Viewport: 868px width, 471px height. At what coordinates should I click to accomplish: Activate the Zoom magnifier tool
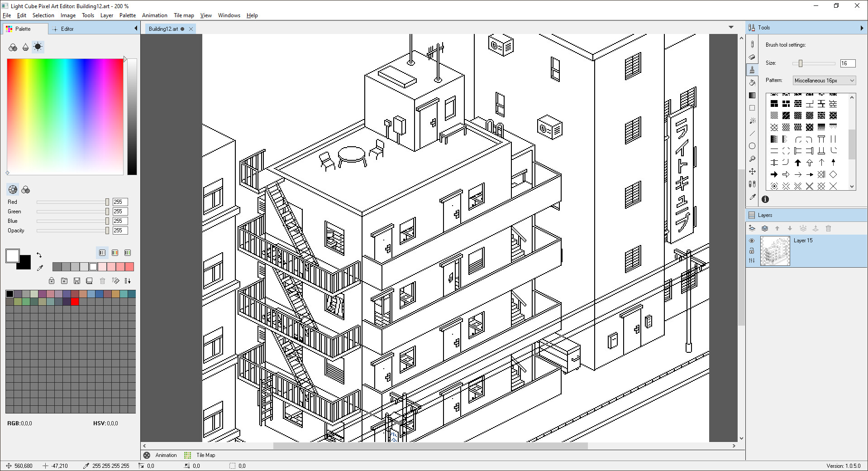752,159
